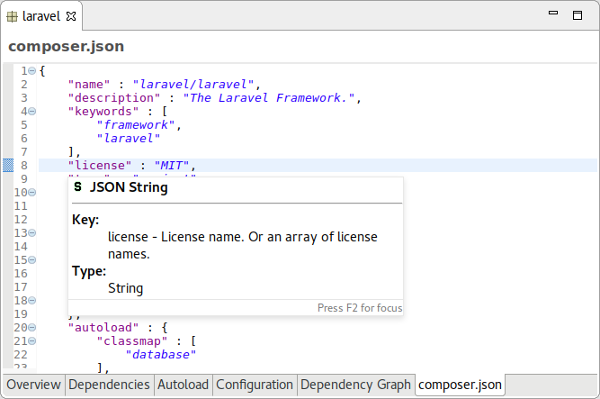
Task: Minimize the editor view
Action: (553, 13)
